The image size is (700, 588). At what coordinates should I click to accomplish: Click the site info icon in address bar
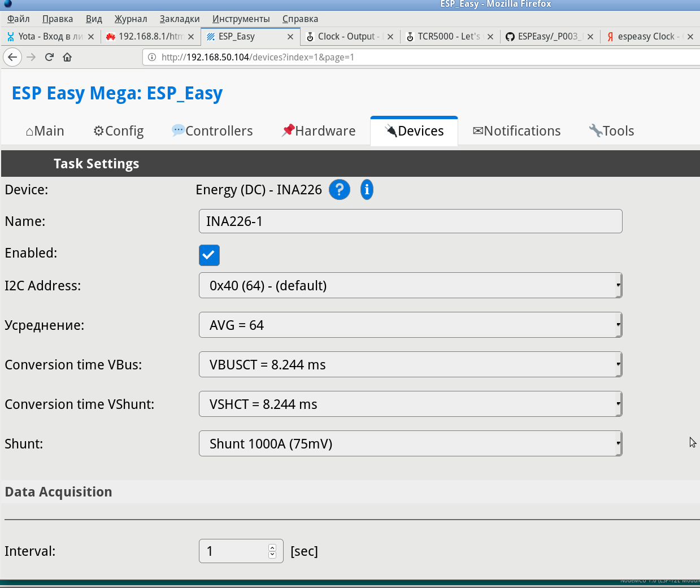151,57
